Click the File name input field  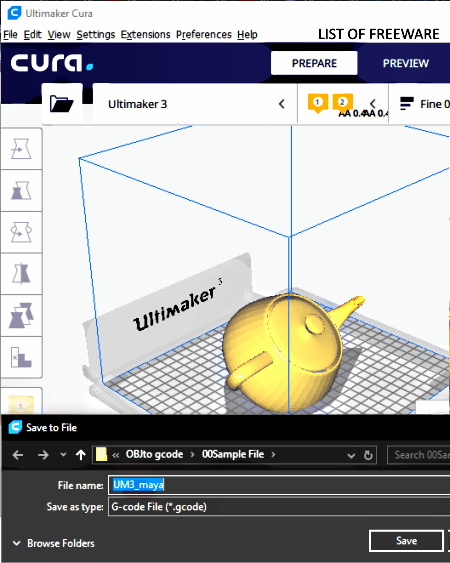click(279, 485)
